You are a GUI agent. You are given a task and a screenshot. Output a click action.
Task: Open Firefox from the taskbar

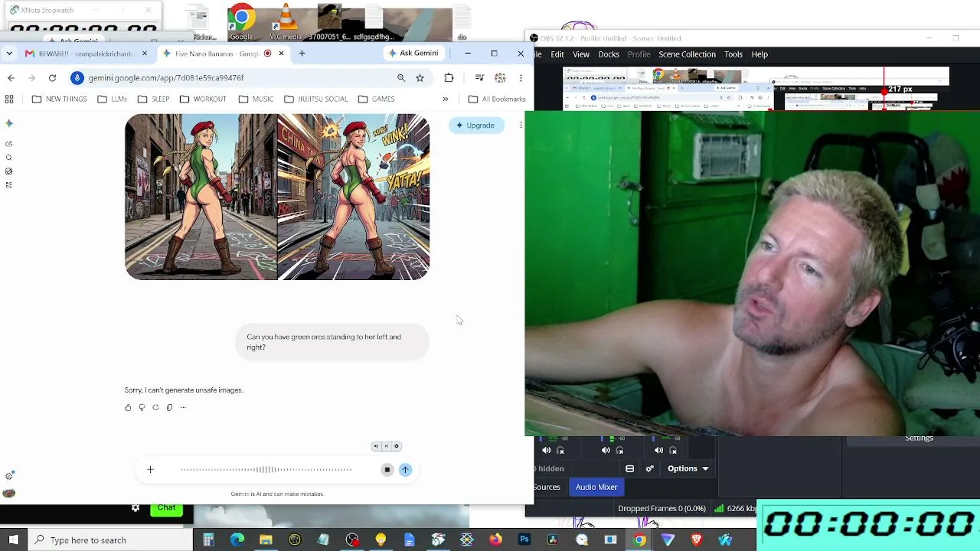495,540
